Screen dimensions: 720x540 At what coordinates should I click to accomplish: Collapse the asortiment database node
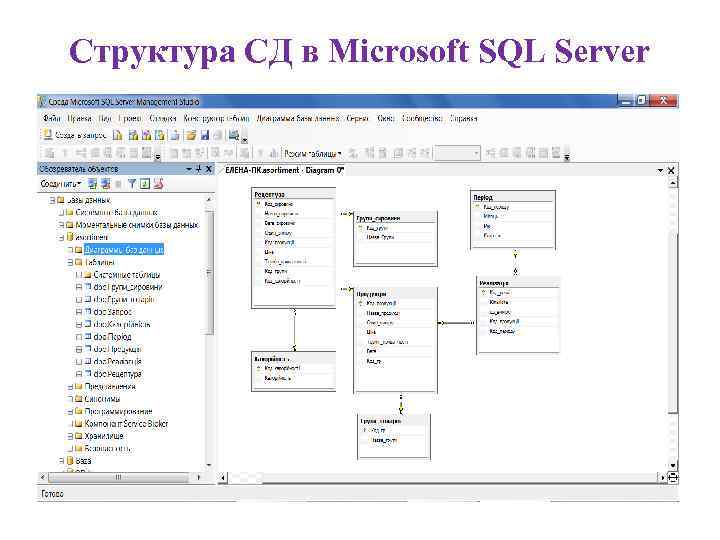click(x=61, y=237)
